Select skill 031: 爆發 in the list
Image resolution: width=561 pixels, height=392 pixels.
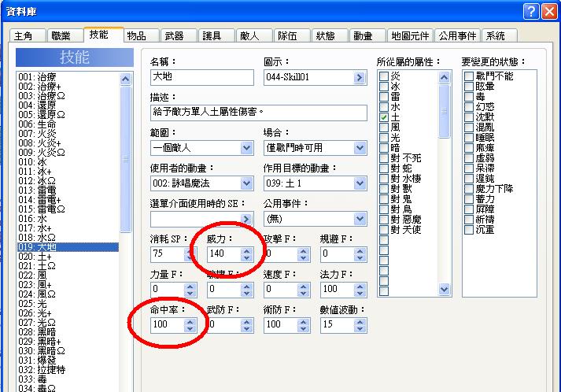(68, 361)
